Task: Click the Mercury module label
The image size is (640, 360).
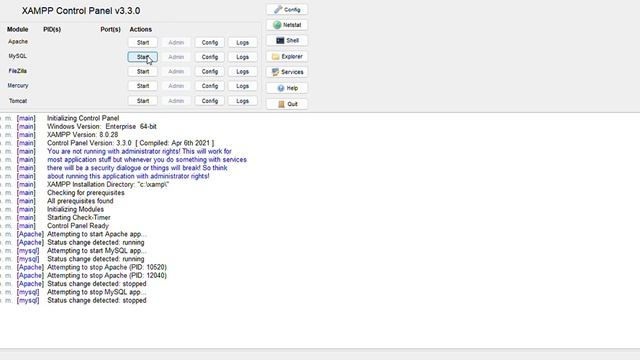Action: point(18,86)
